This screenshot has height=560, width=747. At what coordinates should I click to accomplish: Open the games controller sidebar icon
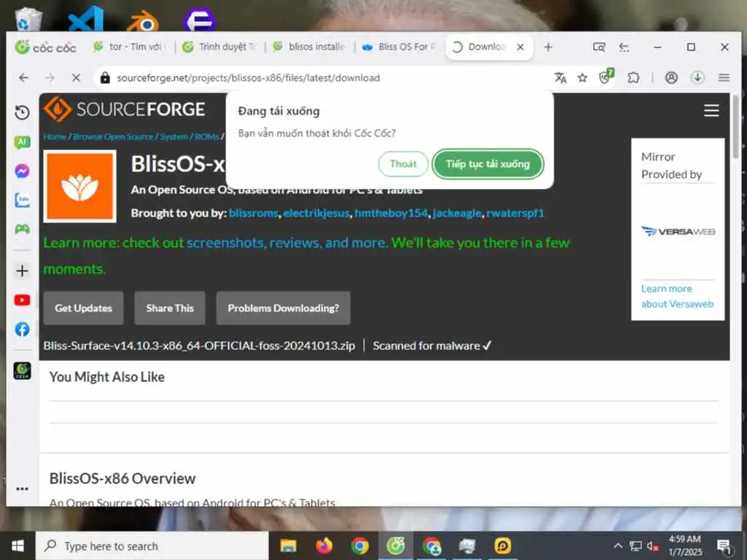22,229
